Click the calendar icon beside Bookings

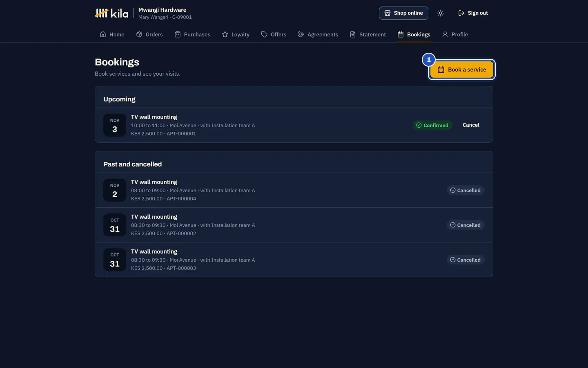(401, 34)
